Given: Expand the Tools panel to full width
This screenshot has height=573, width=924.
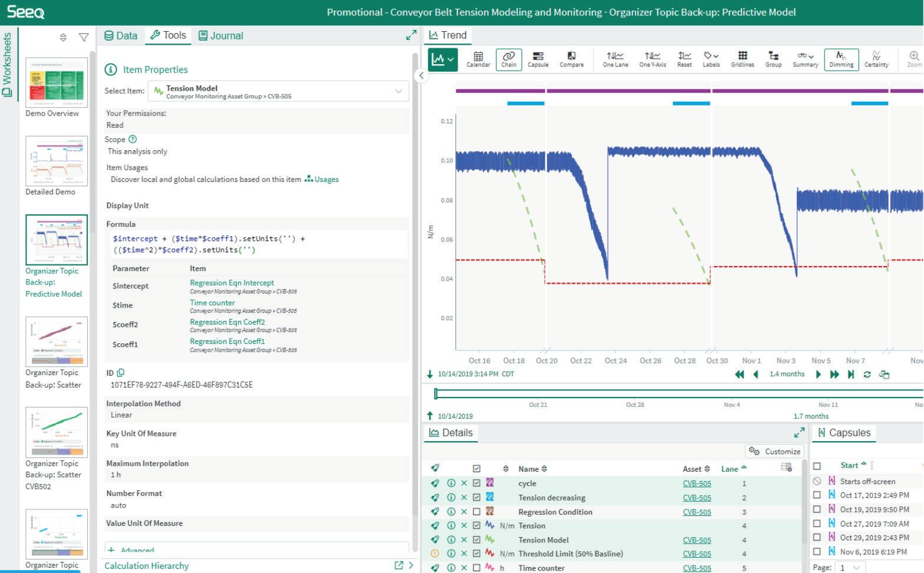Looking at the screenshot, I should pyautogui.click(x=411, y=35).
